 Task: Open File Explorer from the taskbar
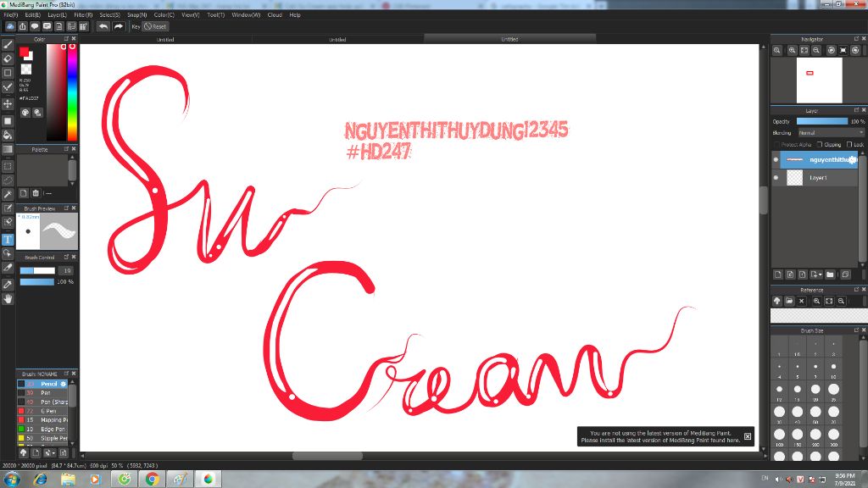(x=68, y=480)
